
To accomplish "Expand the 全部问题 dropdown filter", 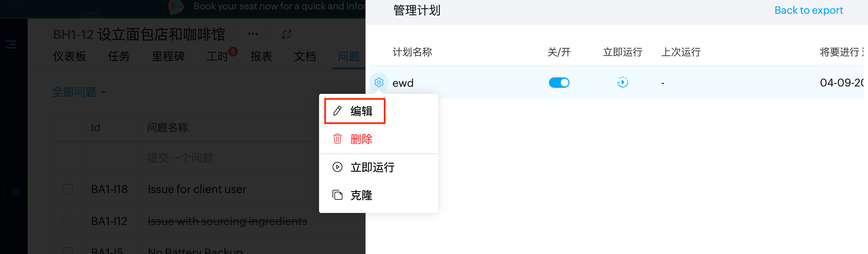I will coord(79,92).
